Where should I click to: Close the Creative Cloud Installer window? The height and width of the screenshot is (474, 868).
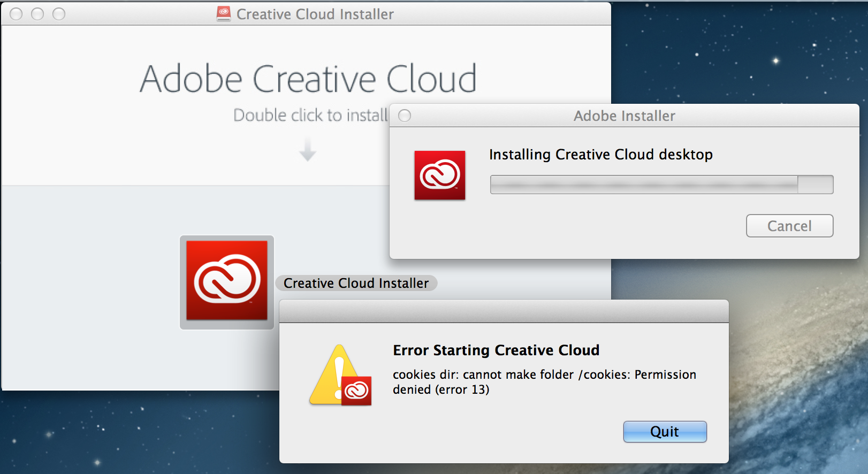click(16, 14)
